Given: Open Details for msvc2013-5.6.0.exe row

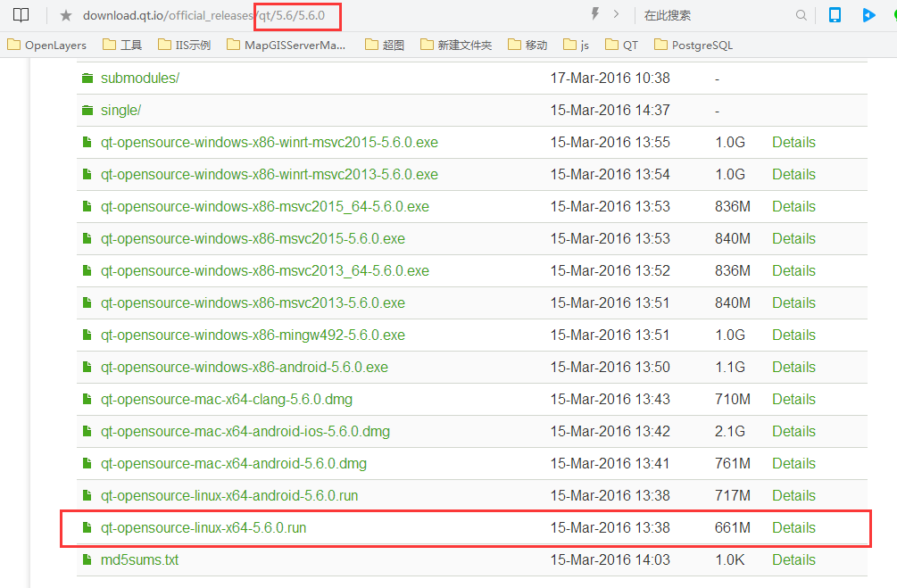Looking at the screenshot, I should [x=793, y=302].
